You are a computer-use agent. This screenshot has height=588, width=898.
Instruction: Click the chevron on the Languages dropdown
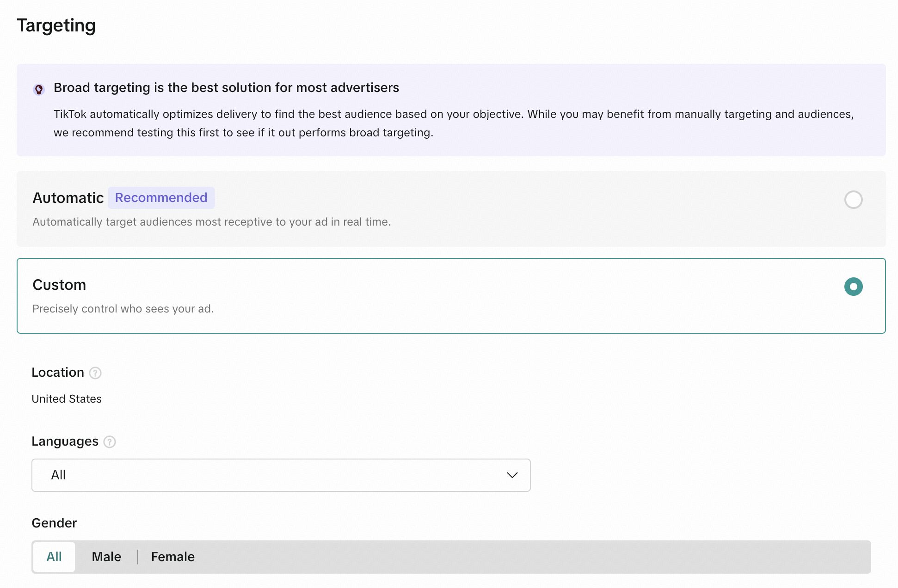point(511,475)
